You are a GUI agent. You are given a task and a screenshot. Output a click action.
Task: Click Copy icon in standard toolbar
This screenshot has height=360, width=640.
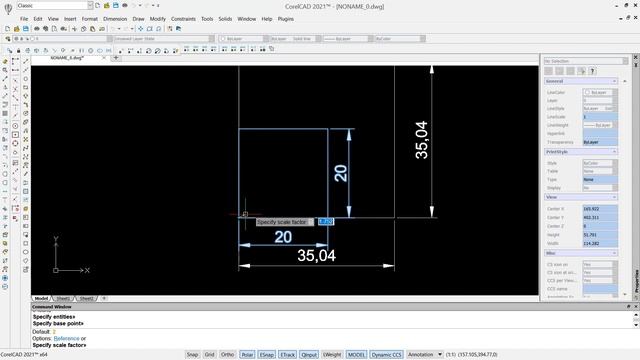pyautogui.click(x=83, y=29)
